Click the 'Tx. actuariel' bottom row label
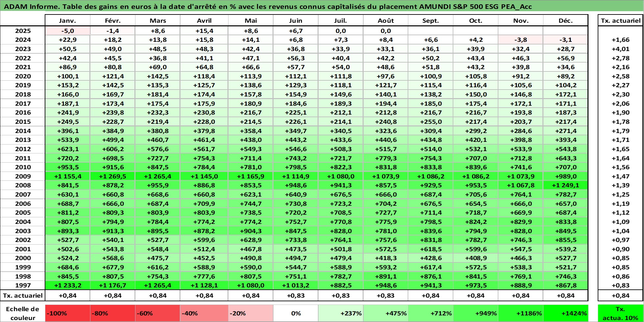644x322 pixels. [x=23, y=296]
